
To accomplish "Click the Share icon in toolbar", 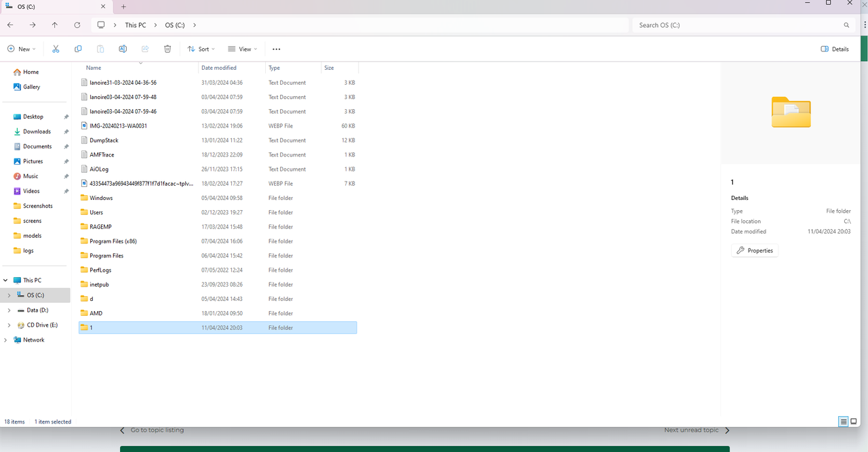I will 145,49.
